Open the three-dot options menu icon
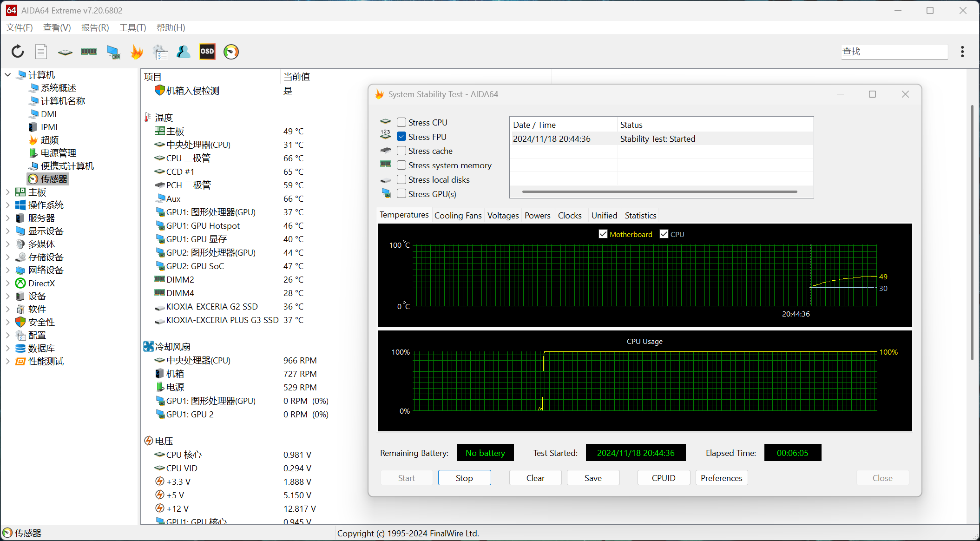Screen dimensions: 980x541 click(962, 52)
